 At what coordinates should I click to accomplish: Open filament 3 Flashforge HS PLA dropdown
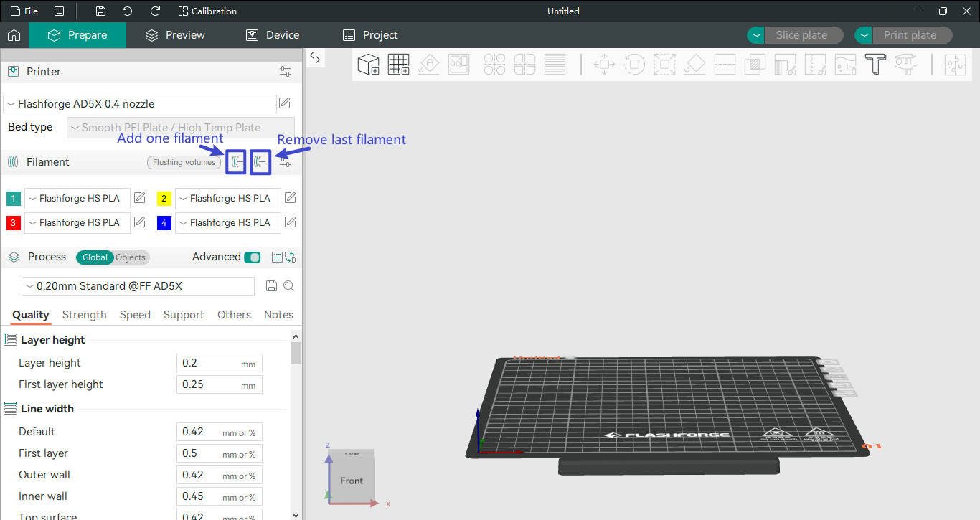77,222
